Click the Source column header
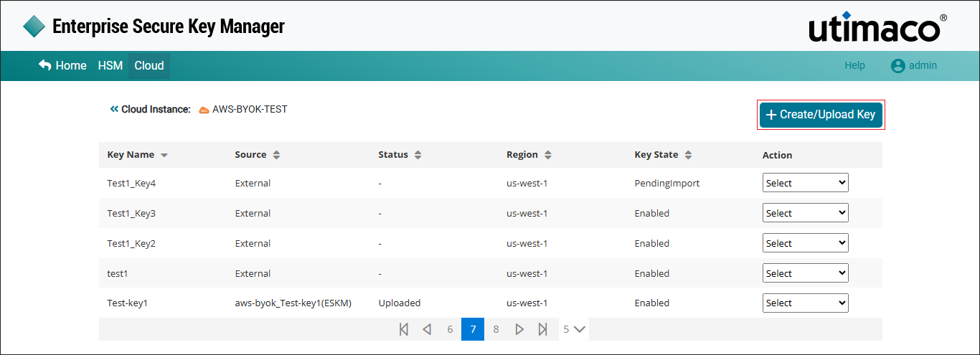 (x=250, y=155)
